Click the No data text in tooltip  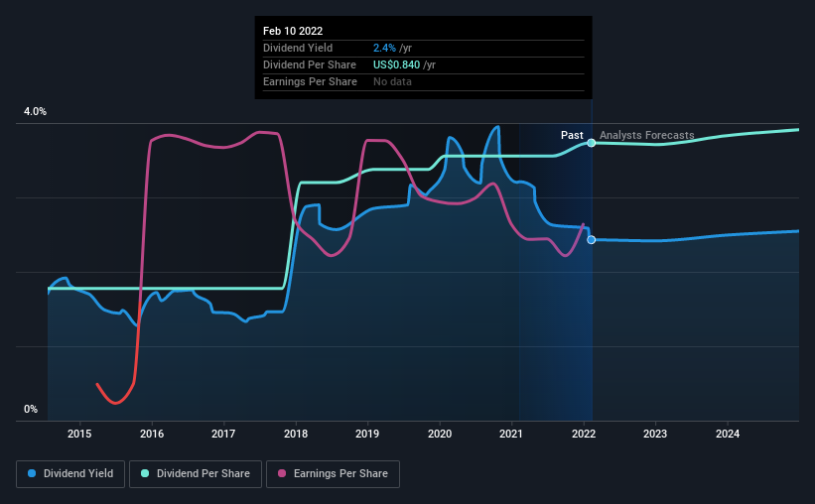[x=392, y=81]
